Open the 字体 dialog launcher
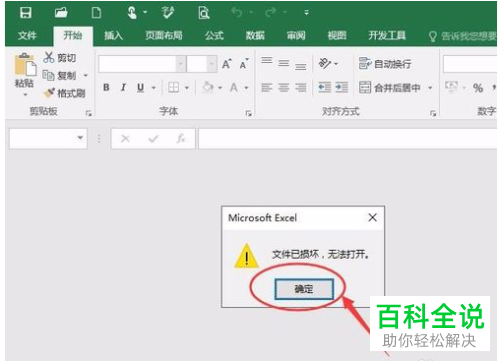This screenshot has height=361, width=500. coord(248,113)
